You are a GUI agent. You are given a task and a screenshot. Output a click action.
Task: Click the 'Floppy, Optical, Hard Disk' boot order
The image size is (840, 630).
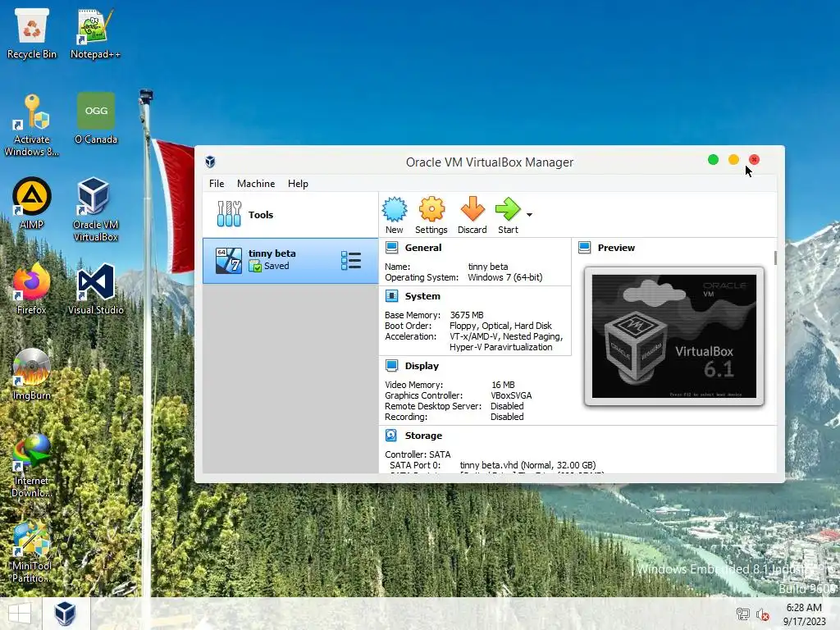(500, 326)
